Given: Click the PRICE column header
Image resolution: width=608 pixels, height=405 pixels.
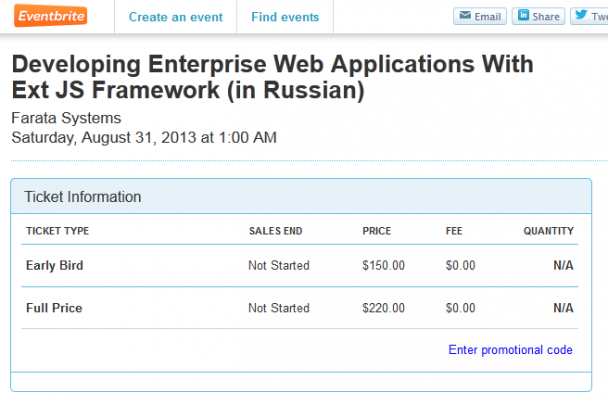Looking at the screenshot, I should [377, 231].
